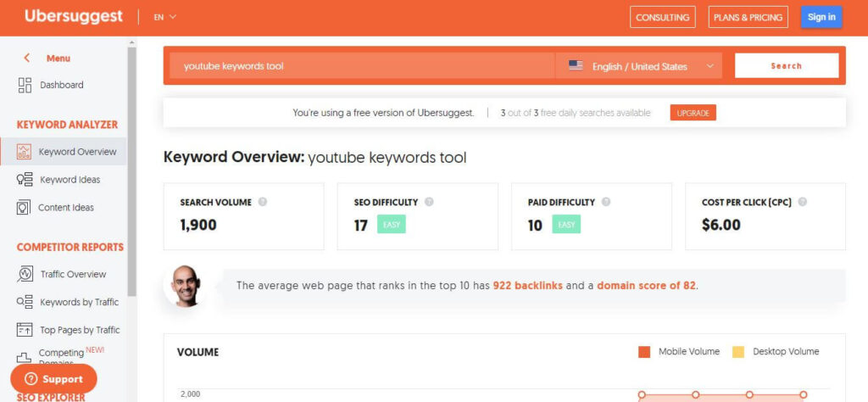Viewport: 868px width, 402px height.
Task: Click the back arrow beside Menu
Action: click(26, 59)
